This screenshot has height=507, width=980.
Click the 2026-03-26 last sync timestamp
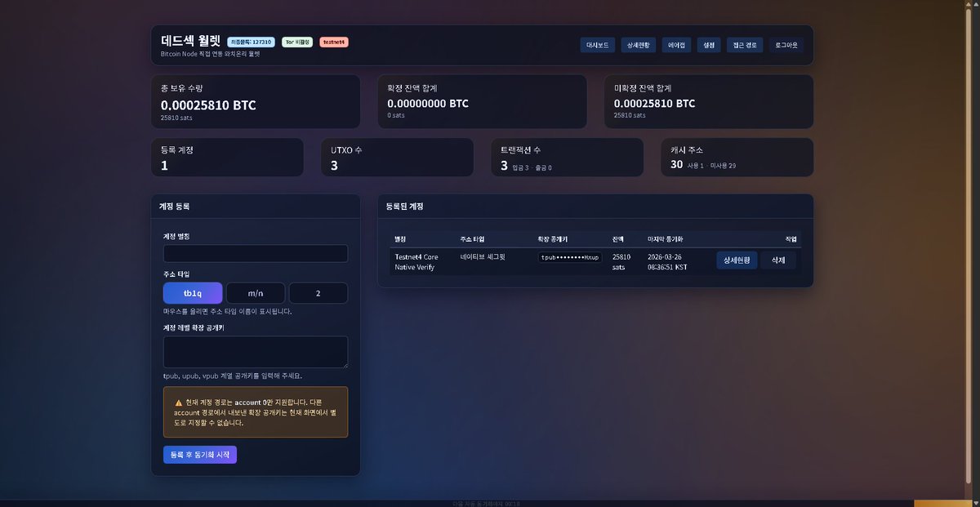click(667, 262)
